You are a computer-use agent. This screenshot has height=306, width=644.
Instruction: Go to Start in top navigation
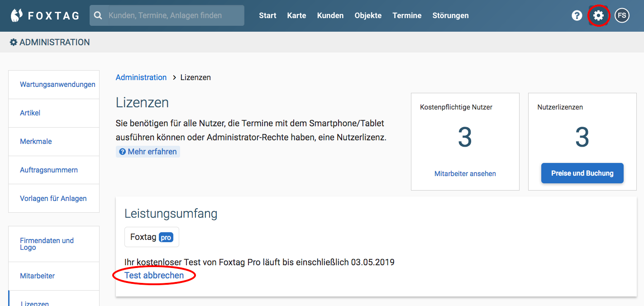pos(267,15)
